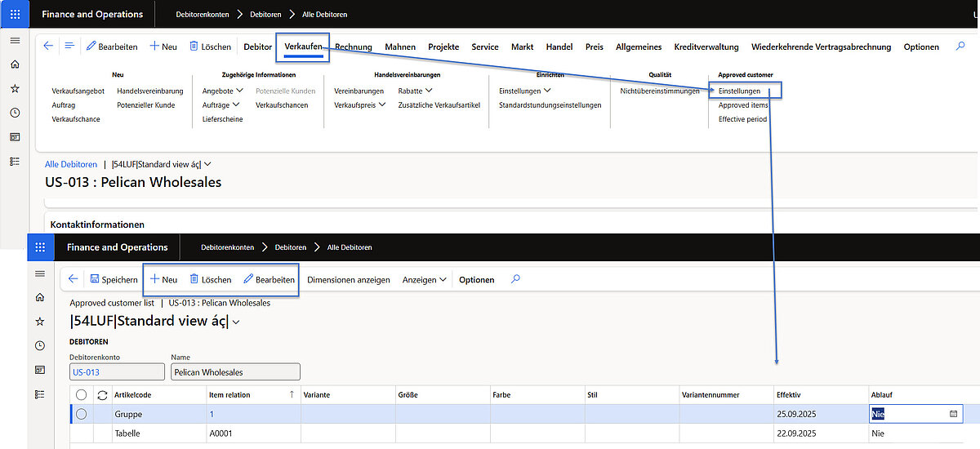The width and height of the screenshot is (980, 449).
Task: Expand the Angebote dropdown
Action: (221, 91)
